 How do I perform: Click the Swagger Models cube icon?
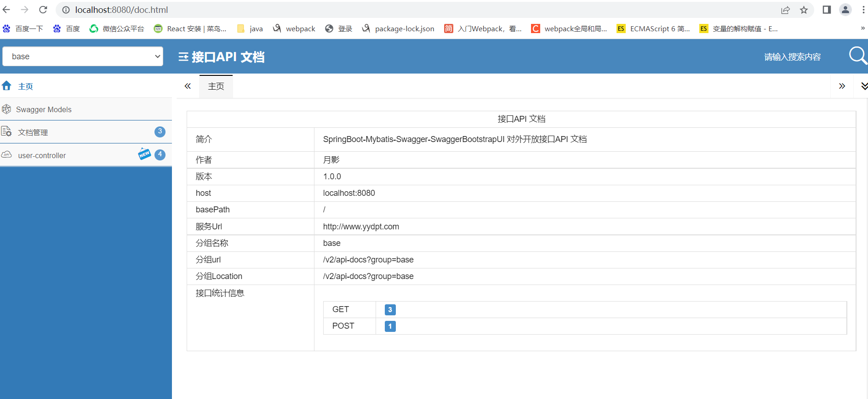[6, 109]
